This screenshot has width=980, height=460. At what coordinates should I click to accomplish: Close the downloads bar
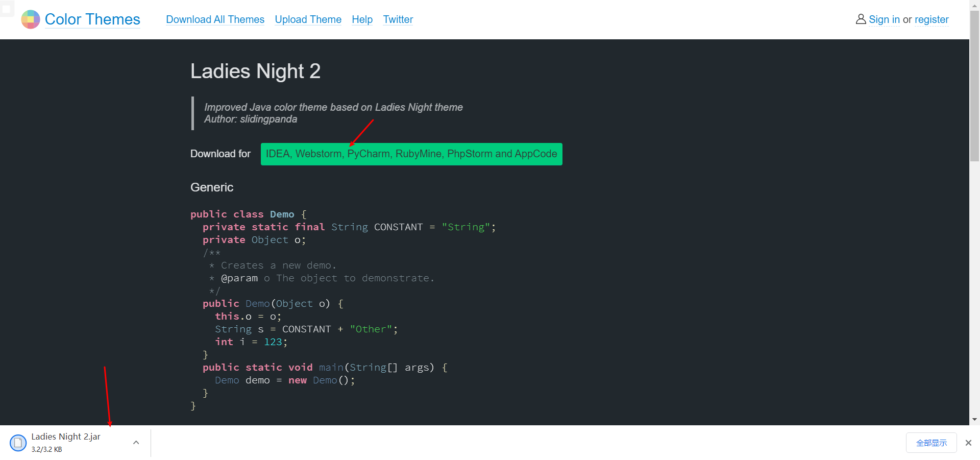(x=968, y=443)
